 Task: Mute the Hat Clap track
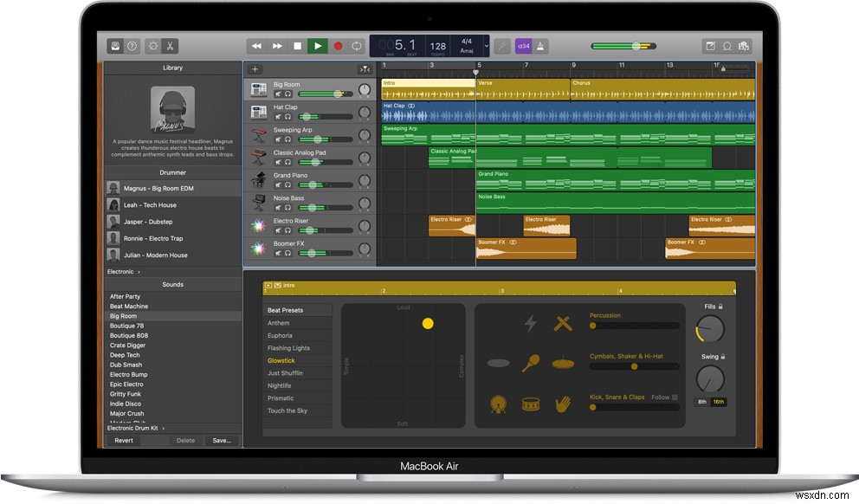pyautogui.click(x=279, y=116)
